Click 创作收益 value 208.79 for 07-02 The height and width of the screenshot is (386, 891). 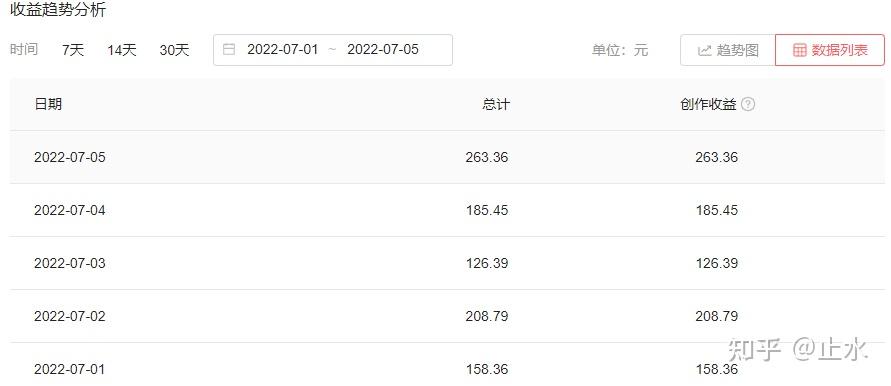[717, 316]
